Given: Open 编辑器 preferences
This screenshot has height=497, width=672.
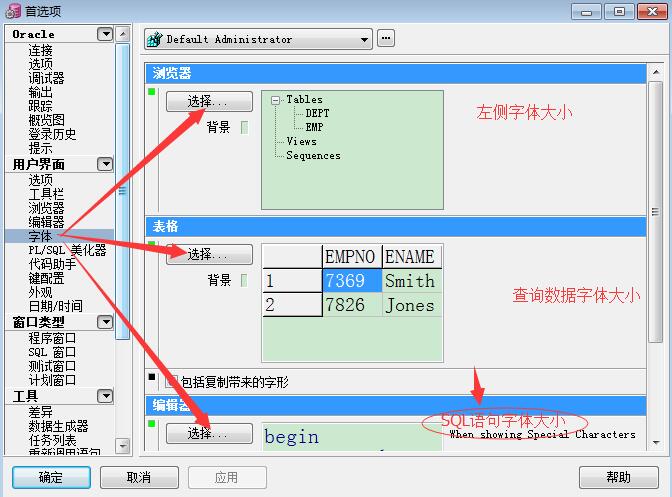Looking at the screenshot, I should (x=46, y=222).
